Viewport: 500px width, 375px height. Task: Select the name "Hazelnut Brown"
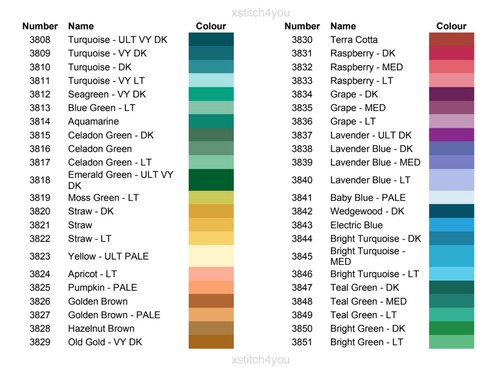point(101,328)
